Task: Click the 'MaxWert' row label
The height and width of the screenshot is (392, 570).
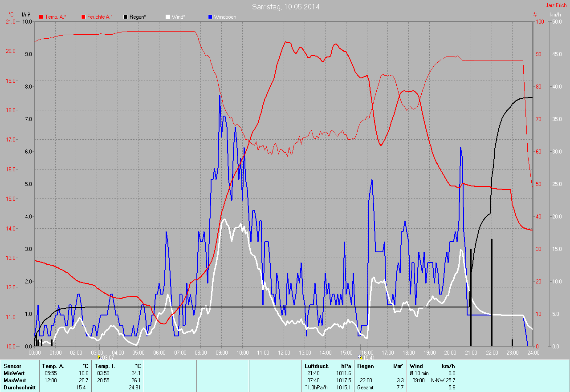Action: (15, 380)
